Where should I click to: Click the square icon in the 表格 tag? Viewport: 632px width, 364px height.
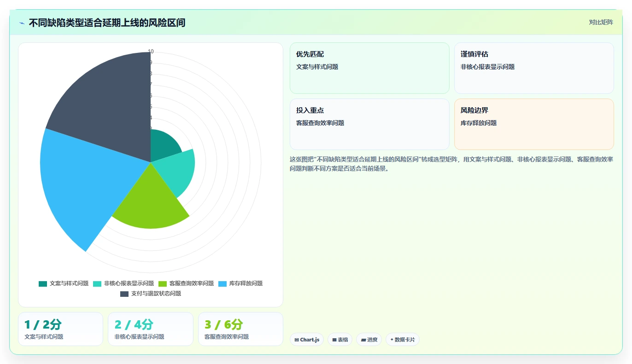point(334,340)
